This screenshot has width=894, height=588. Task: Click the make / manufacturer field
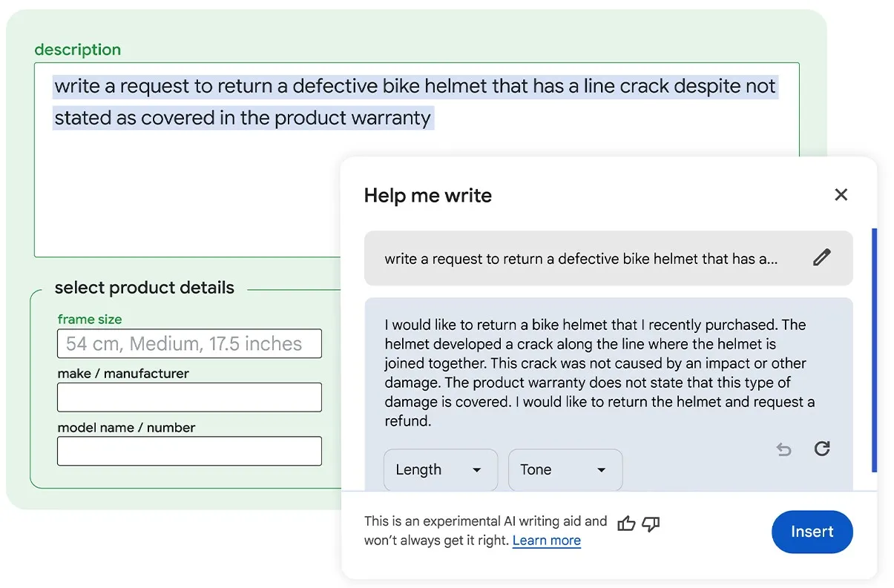pos(189,397)
